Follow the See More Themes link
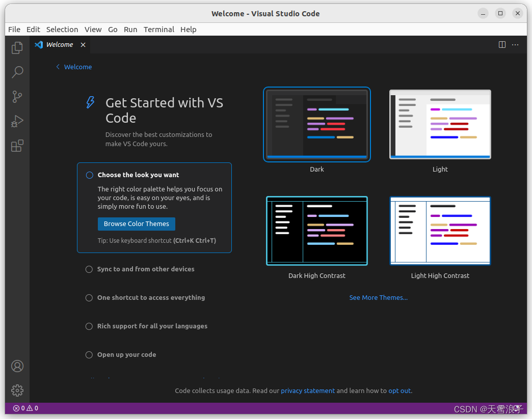This screenshot has width=532, height=419. click(378, 298)
